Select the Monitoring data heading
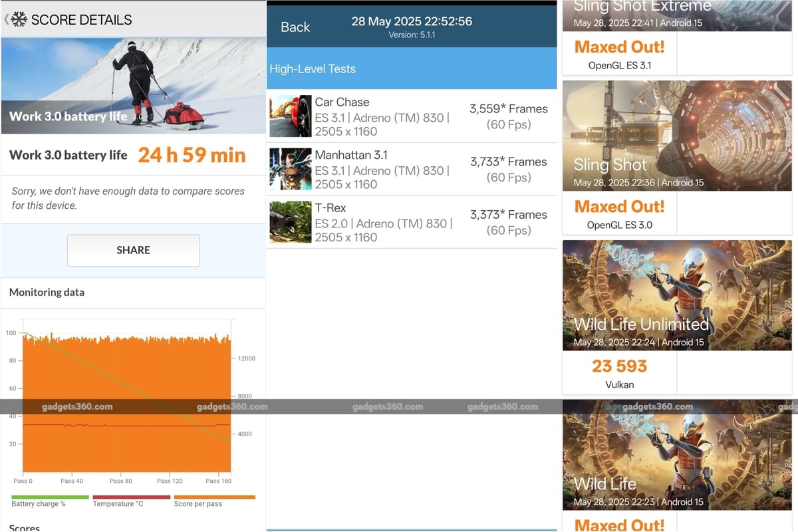Image resolution: width=798 pixels, height=532 pixels. click(47, 292)
